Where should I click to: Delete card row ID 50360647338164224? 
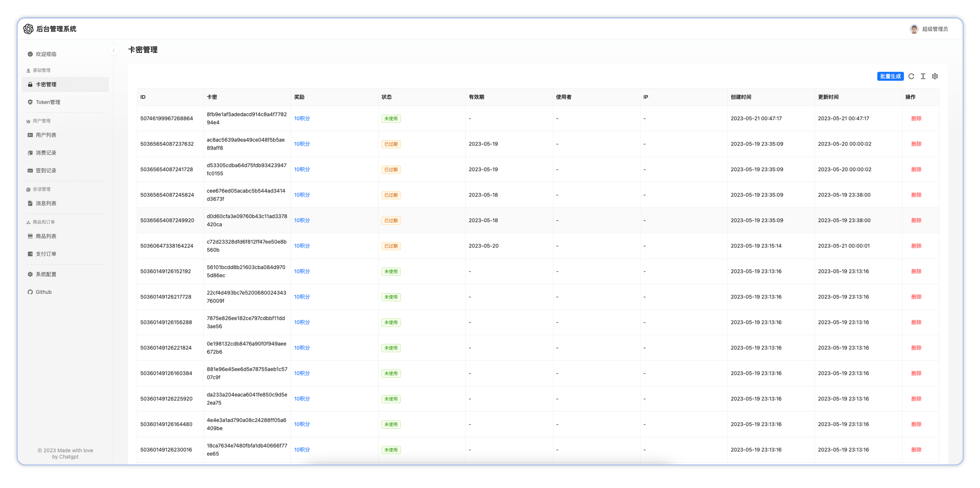click(x=916, y=246)
